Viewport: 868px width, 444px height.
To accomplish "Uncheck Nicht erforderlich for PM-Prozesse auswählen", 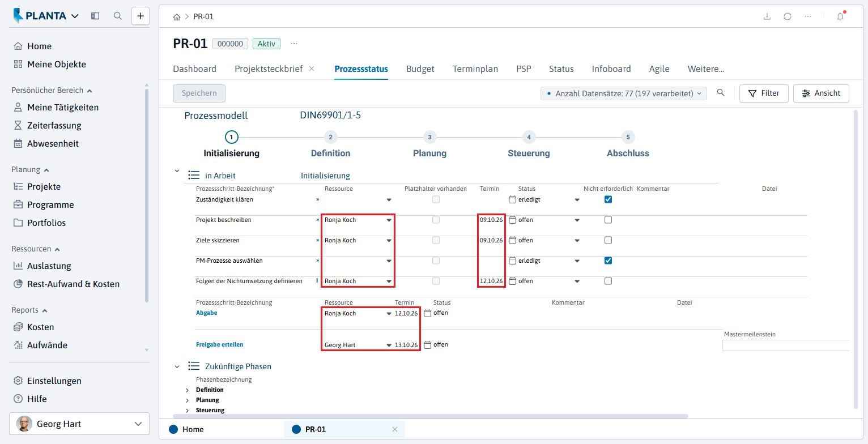I will (608, 261).
